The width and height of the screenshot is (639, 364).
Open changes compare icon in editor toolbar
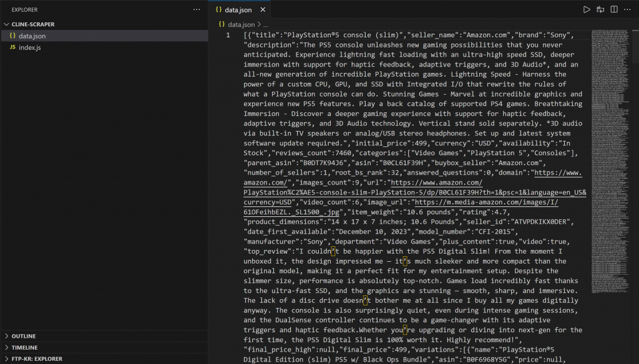pyautogui.click(x=600, y=9)
